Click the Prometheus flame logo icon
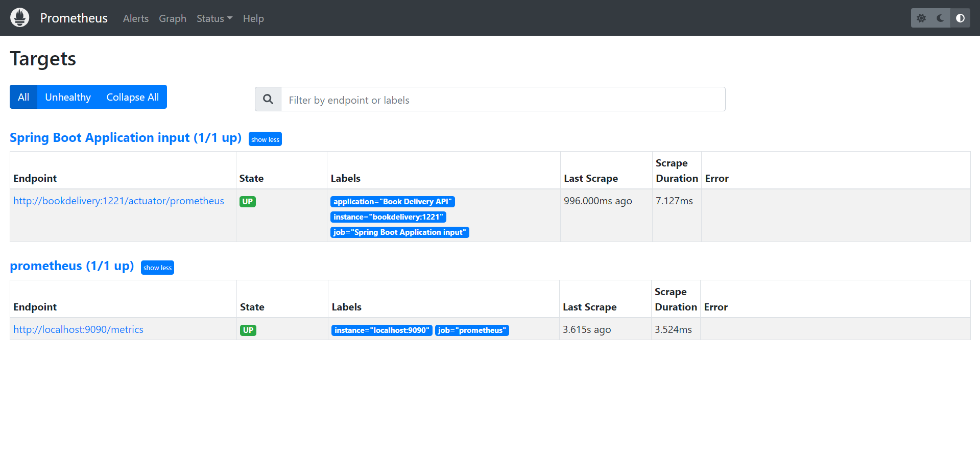Image resolution: width=980 pixels, height=456 pixels. [20, 18]
